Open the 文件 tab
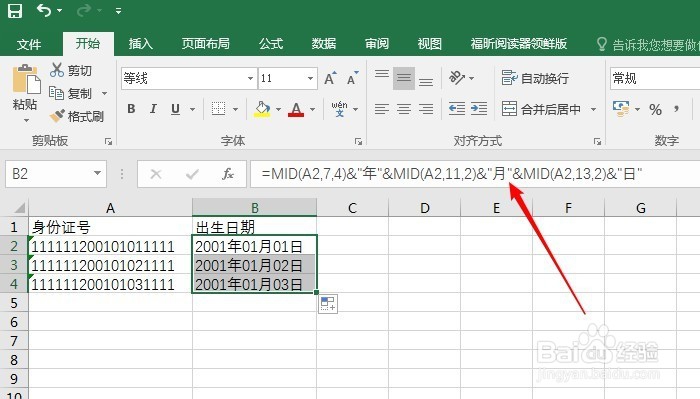This screenshot has width=700, height=399. pos(29,44)
